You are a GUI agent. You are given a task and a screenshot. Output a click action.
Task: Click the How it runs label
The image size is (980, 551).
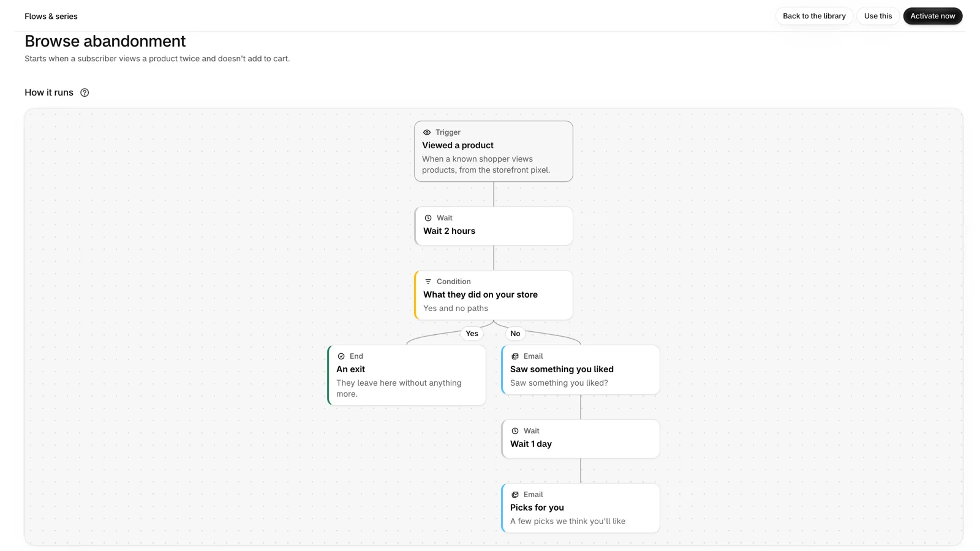tap(49, 92)
